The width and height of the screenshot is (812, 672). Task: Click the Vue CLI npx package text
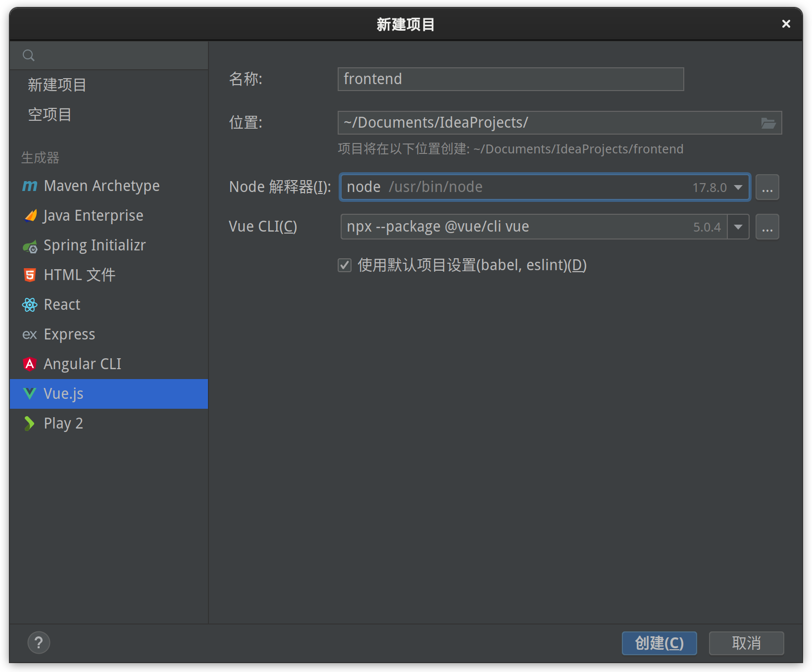438,227
